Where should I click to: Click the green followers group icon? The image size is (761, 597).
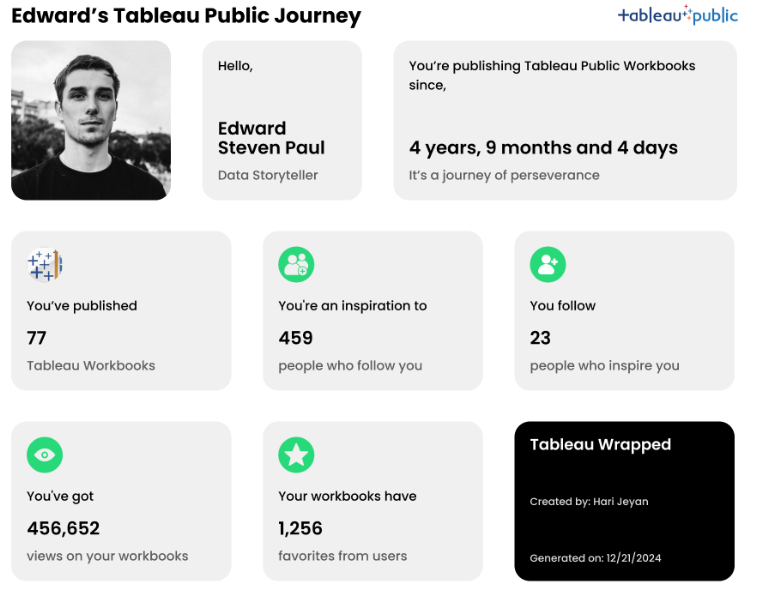coord(296,265)
